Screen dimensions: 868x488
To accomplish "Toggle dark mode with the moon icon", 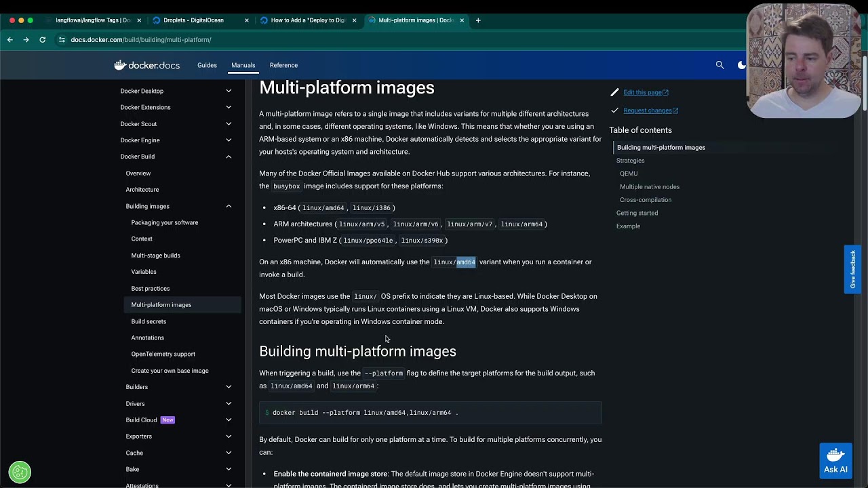I will (741, 65).
